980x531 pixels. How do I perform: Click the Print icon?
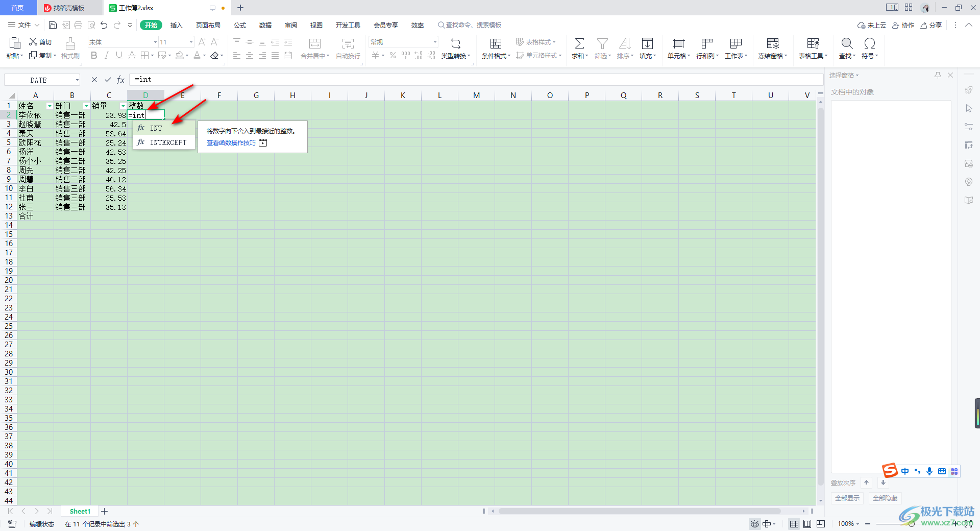[x=78, y=25]
